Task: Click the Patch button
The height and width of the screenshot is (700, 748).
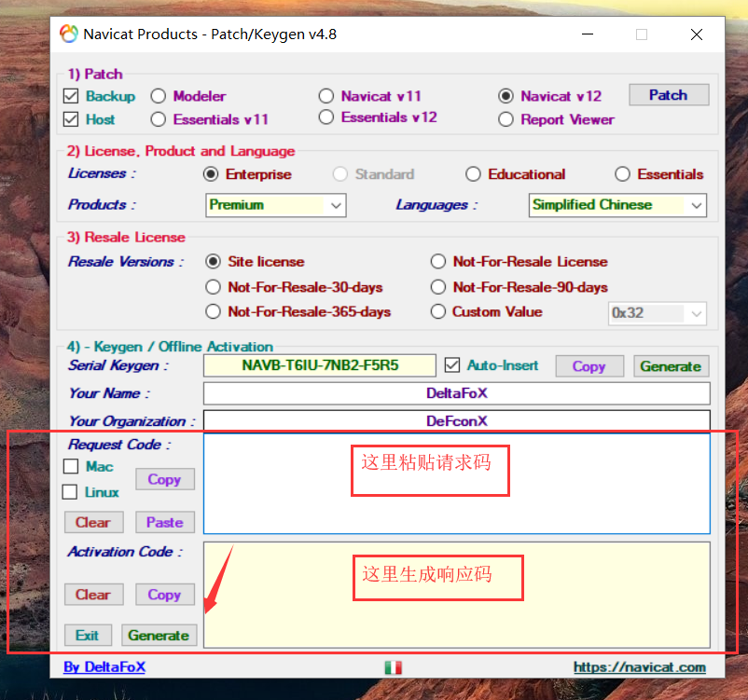Action: [x=668, y=94]
